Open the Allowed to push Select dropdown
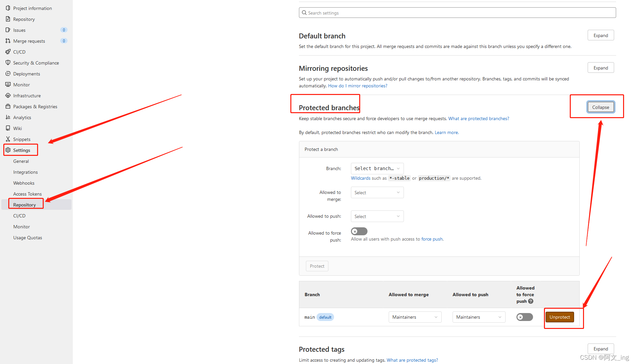The height and width of the screenshot is (364, 634). [x=377, y=216]
